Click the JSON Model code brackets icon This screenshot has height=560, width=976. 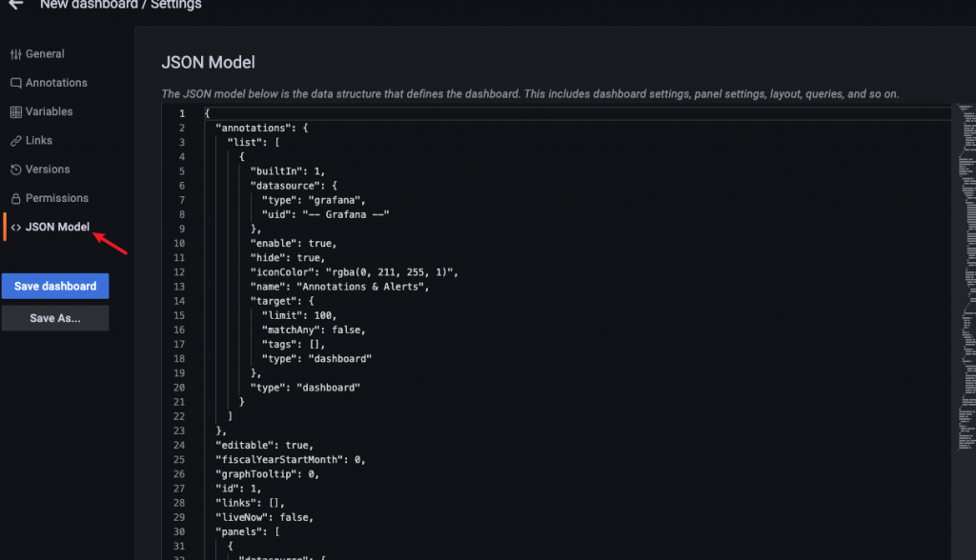[15, 227]
